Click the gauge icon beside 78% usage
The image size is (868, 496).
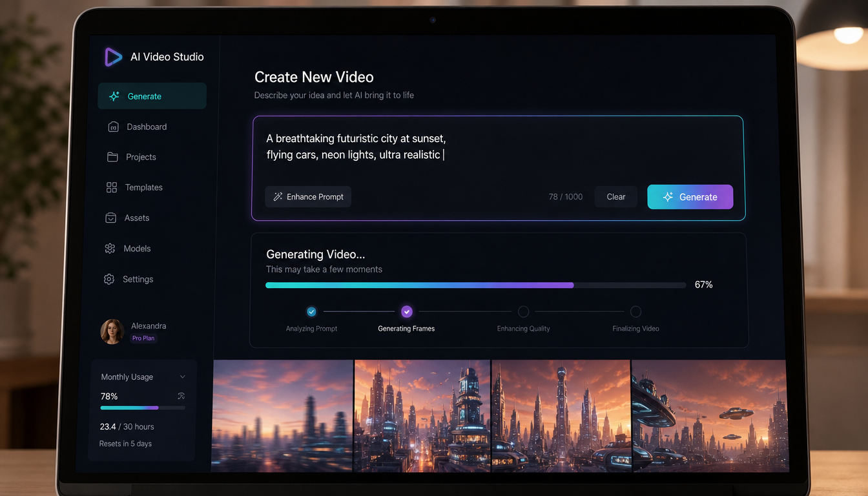tap(181, 396)
